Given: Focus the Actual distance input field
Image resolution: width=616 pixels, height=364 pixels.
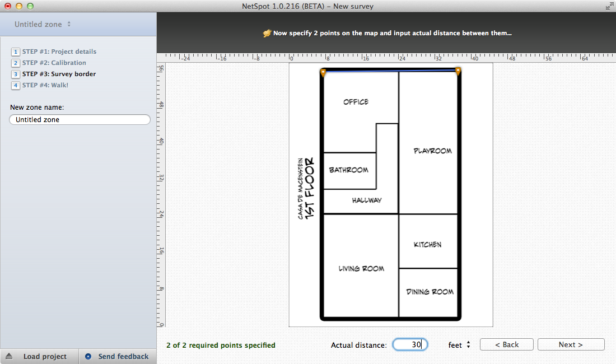Looking at the screenshot, I should tap(410, 345).
